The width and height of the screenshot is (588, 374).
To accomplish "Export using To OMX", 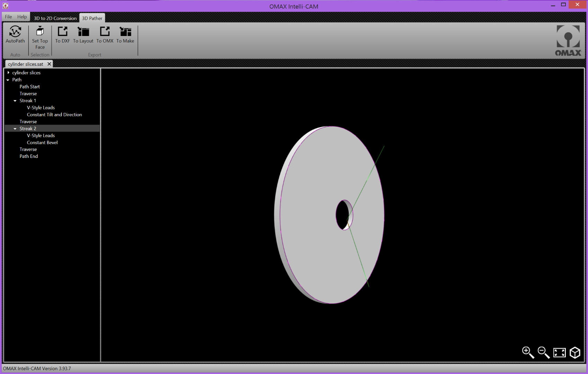I will 105,35.
